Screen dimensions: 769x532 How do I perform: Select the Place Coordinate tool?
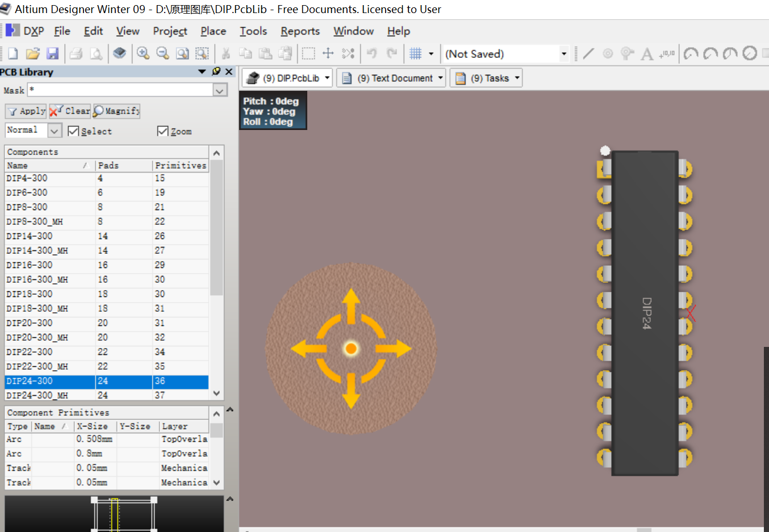click(667, 53)
